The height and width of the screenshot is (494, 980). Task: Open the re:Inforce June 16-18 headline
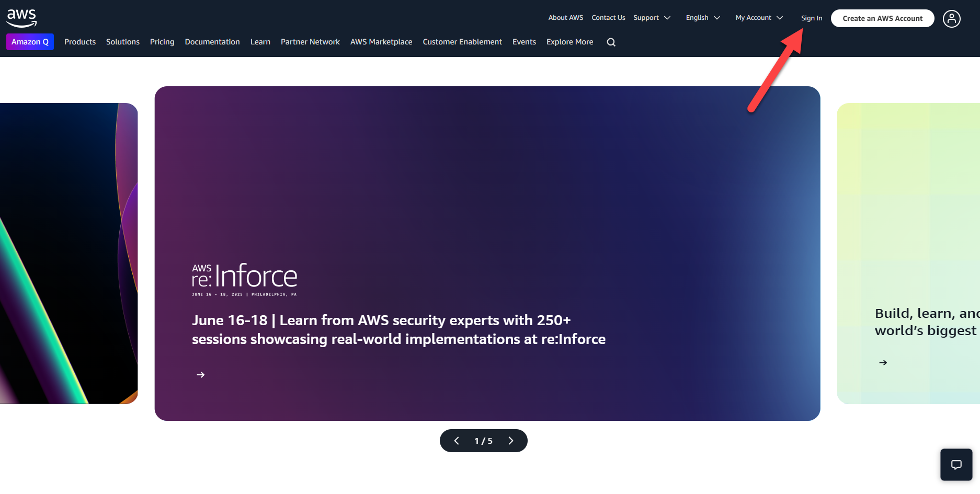398,329
